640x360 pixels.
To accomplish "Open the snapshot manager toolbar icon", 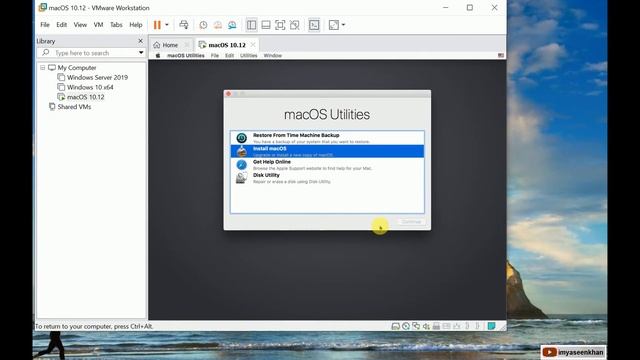I will (232, 25).
